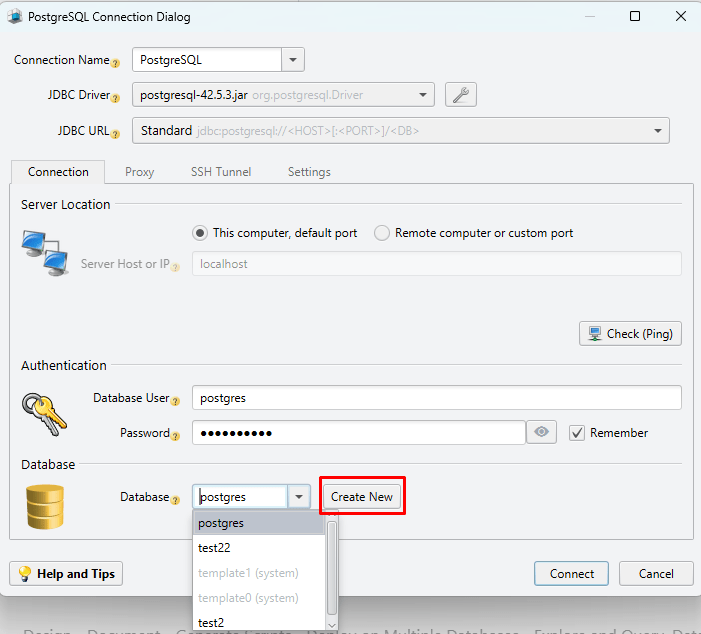The image size is (701, 634).
Task: Click help icon next to JDBC Driver
Action: tap(115, 98)
